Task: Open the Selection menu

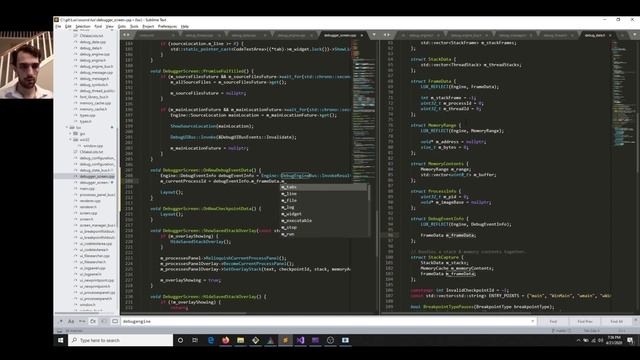Action: pyautogui.click(x=82, y=27)
